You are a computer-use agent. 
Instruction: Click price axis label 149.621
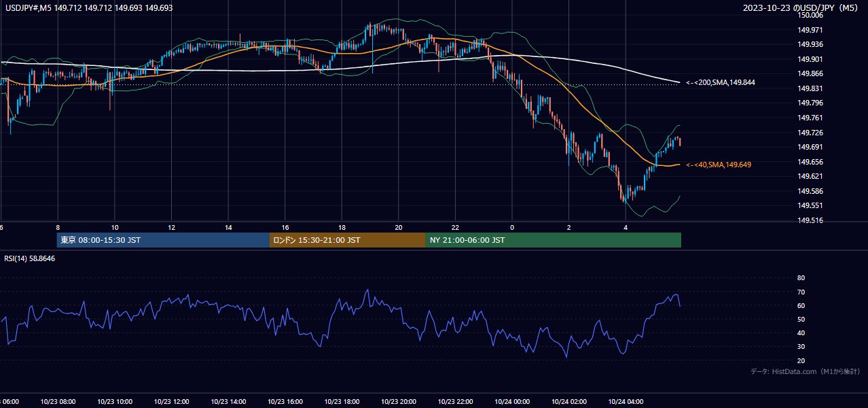click(810, 176)
